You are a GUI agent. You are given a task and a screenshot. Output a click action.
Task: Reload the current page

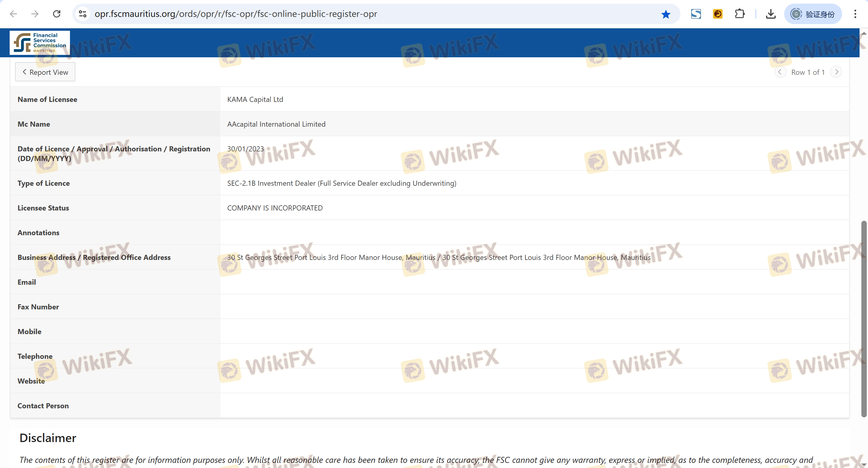tap(57, 14)
